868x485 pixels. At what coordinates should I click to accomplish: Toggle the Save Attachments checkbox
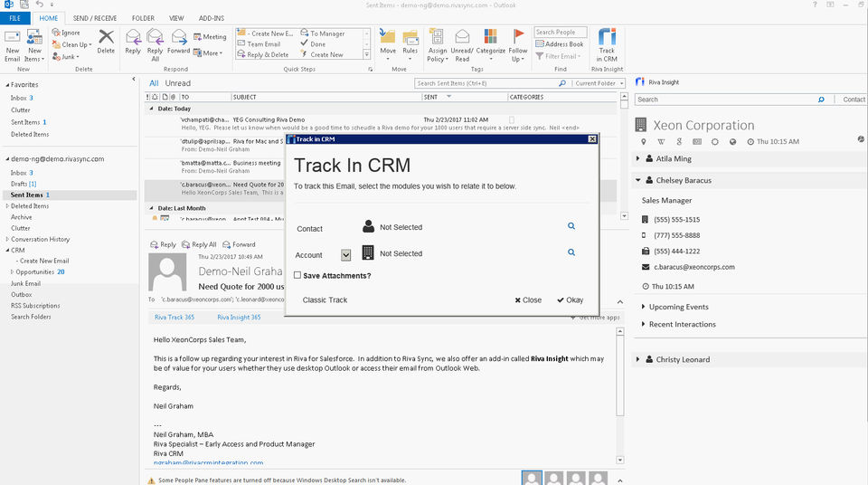[297, 275]
